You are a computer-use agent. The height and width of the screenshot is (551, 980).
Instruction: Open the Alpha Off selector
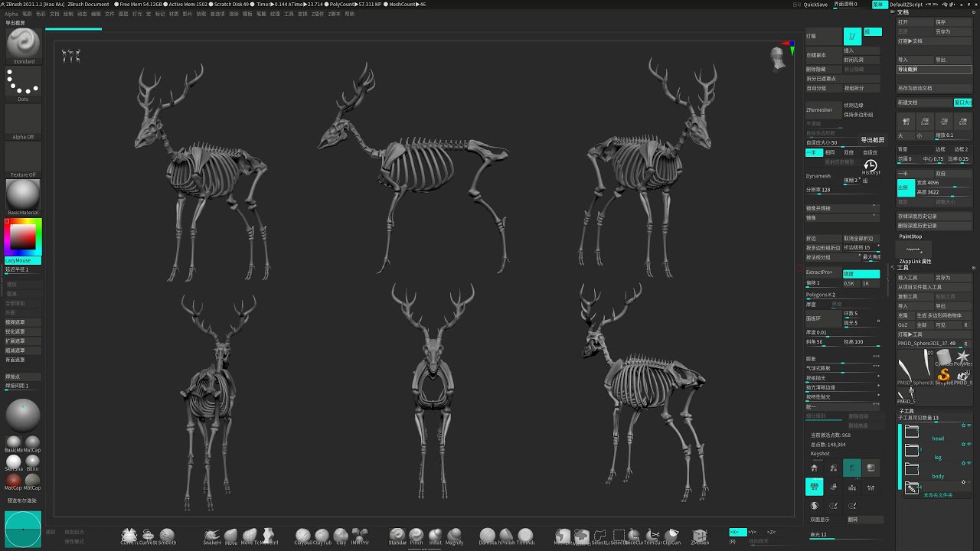[x=23, y=122]
